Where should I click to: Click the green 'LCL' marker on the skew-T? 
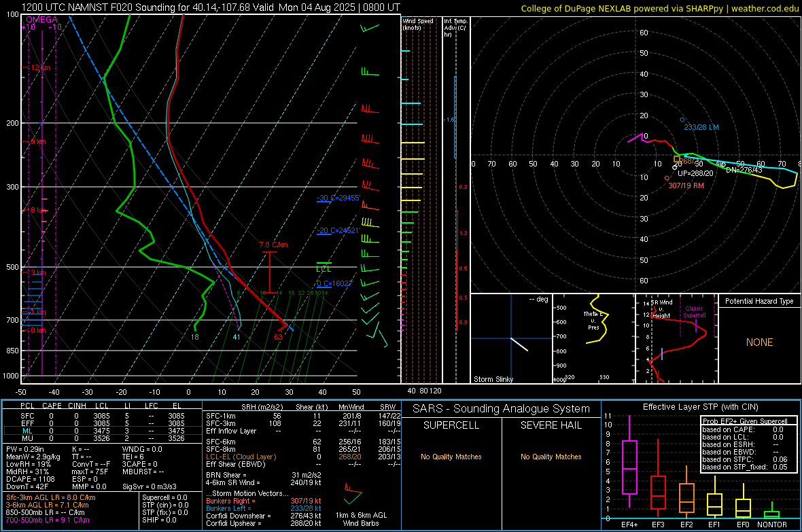(324, 268)
